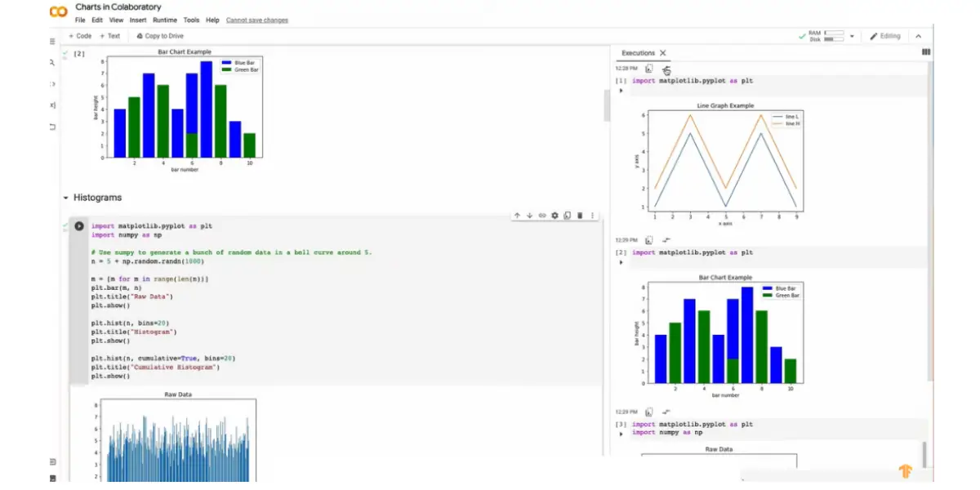980x490 pixels.
Task: Click the Editing mode button
Action: pyautogui.click(x=885, y=36)
